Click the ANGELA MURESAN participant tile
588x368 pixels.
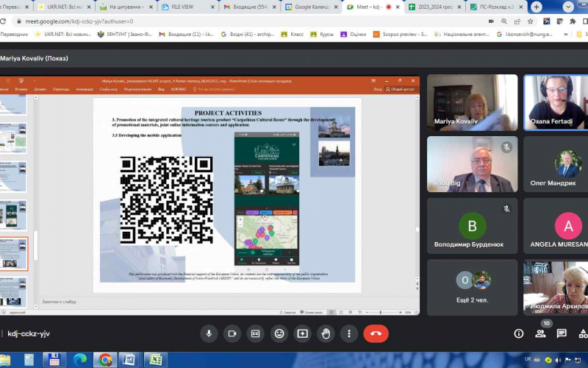556,226
